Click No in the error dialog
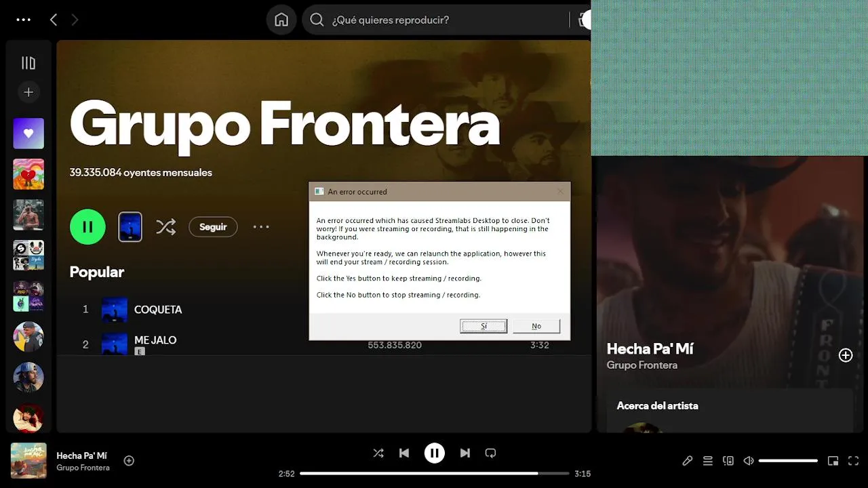868x488 pixels. (x=536, y=326)
